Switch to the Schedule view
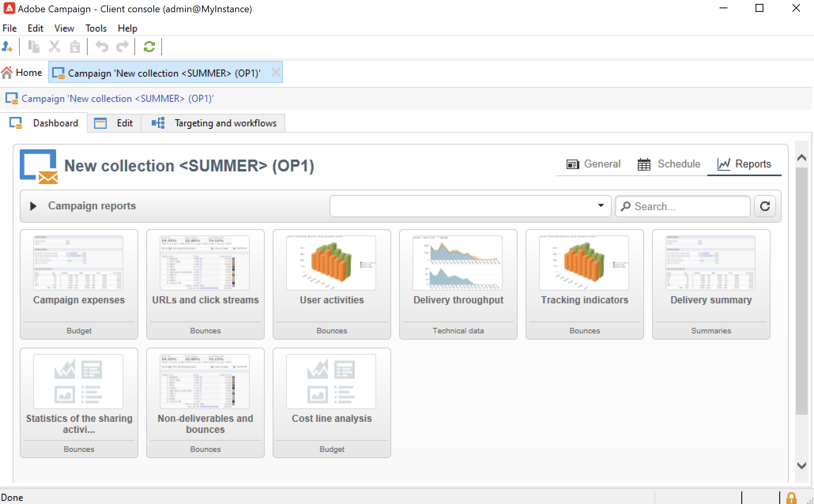This screenshot has height=504, width=814. point(669,164)
